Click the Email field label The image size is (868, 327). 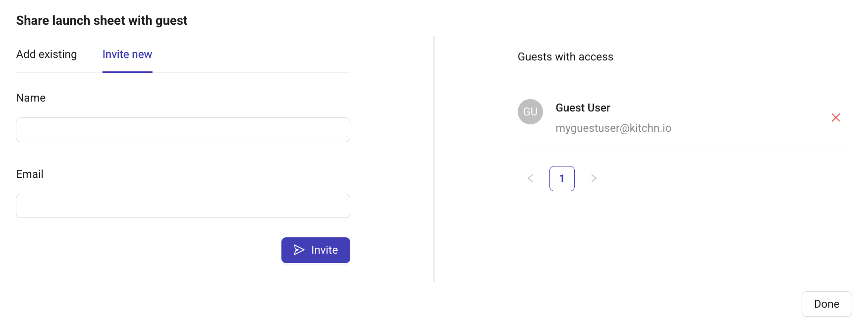(30, 174)
